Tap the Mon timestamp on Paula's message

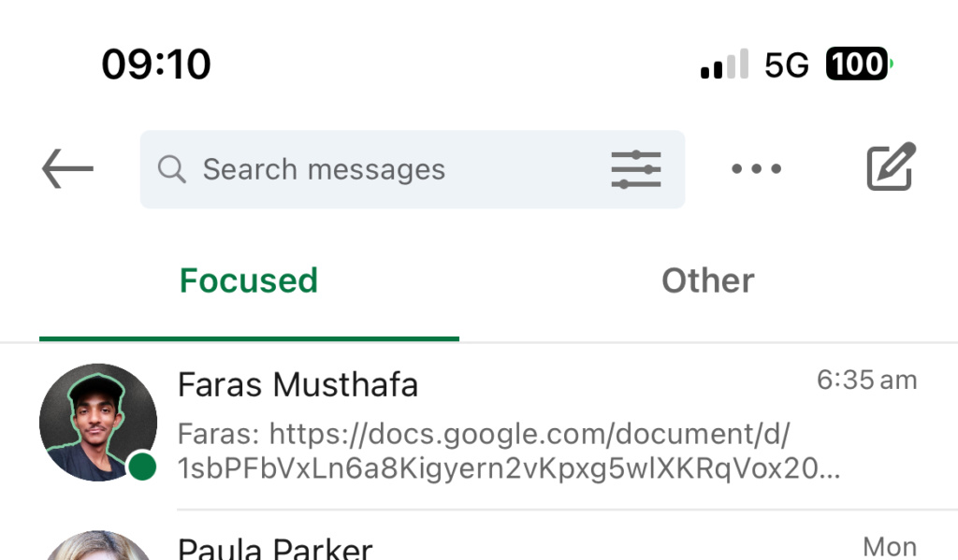coord(890,547)
